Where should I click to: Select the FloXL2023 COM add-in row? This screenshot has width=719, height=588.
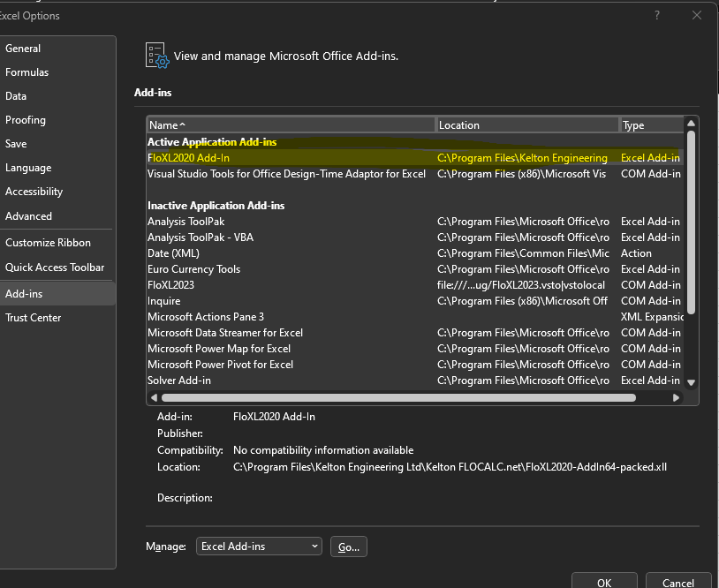[414, 285]
